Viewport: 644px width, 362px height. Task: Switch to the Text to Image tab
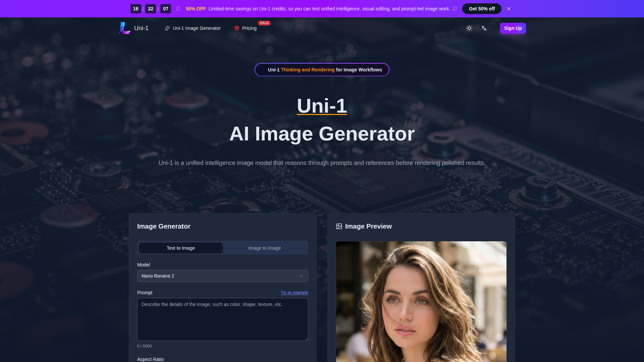(181, 248)
